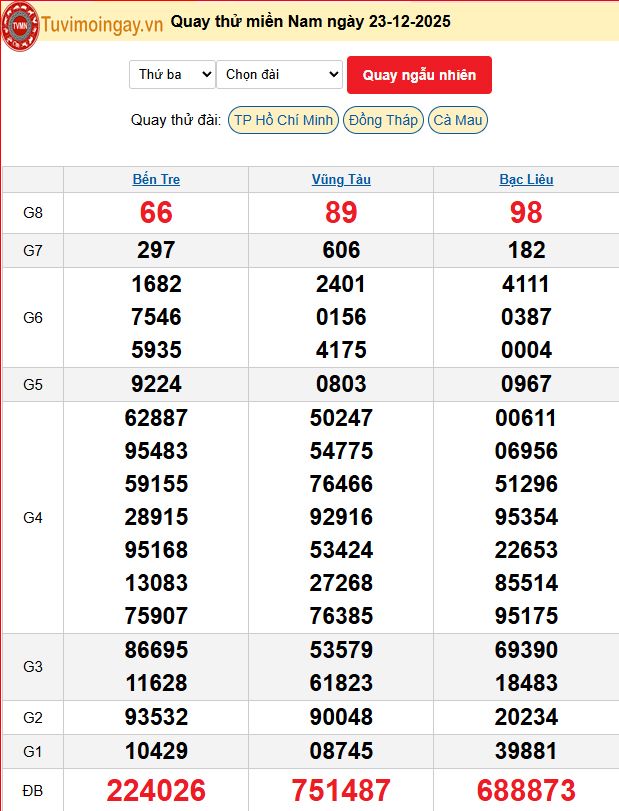Choose the "Đồng Tháp" station pill

click(x=383, y=120)
